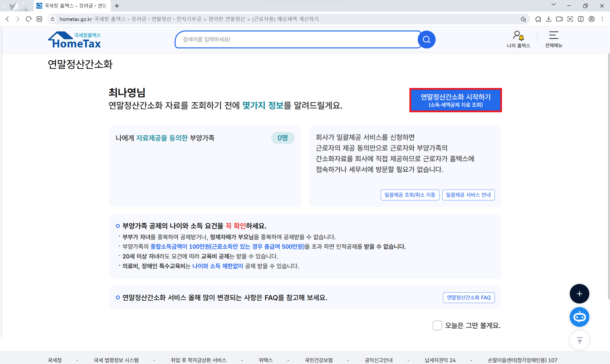Open the 전체메뉴 hamburger menu icon

click(554, 36)
